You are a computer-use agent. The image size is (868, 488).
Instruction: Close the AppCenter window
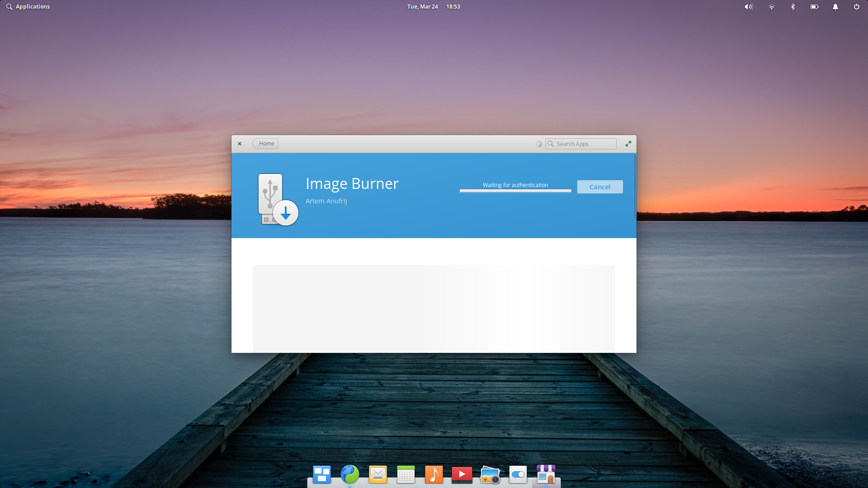pos(240,144)
